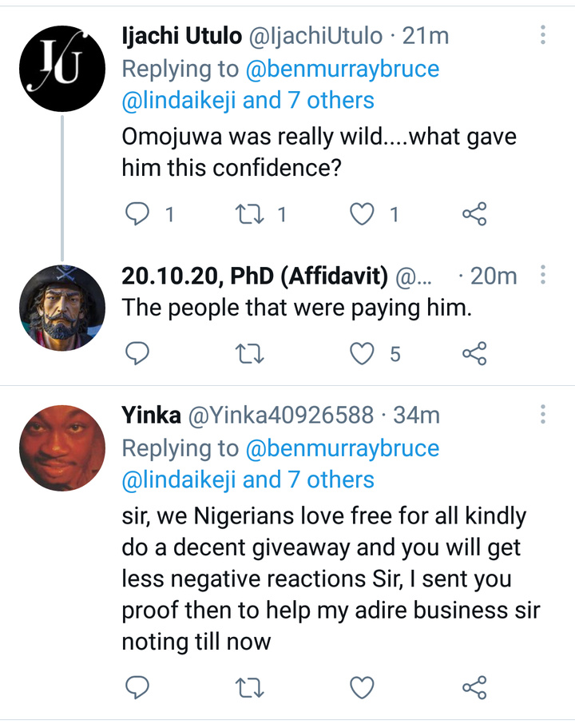Share the 20.10.20 PhD tweet
Viewport: 575px width, 728px height.
[x=474, y=353]
